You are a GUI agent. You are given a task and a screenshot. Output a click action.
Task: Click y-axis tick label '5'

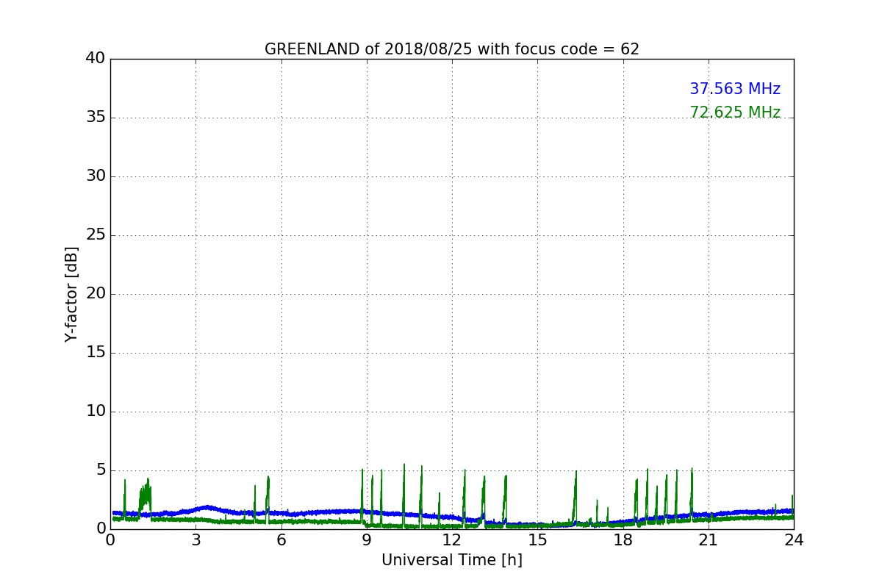pos(101,470)
